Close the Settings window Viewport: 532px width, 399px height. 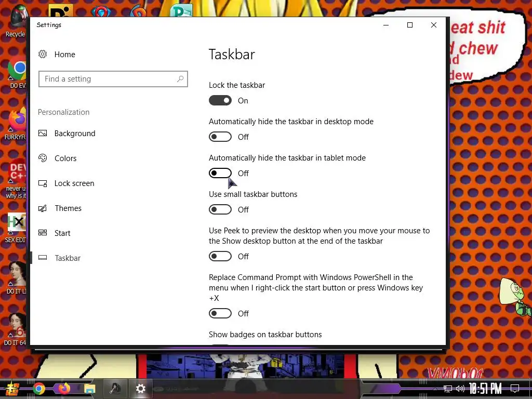(x=434, y=25)
